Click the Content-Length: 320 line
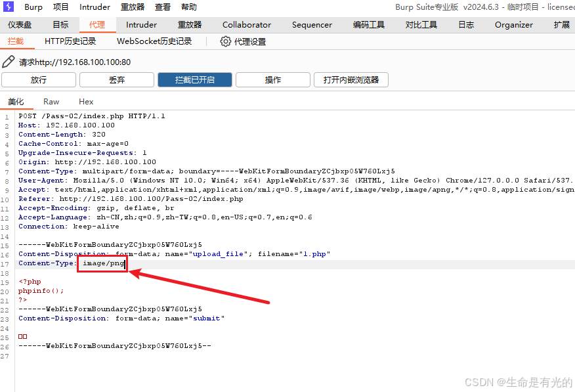The width and height of the screenshot is (575, 392). click(62, 134)
